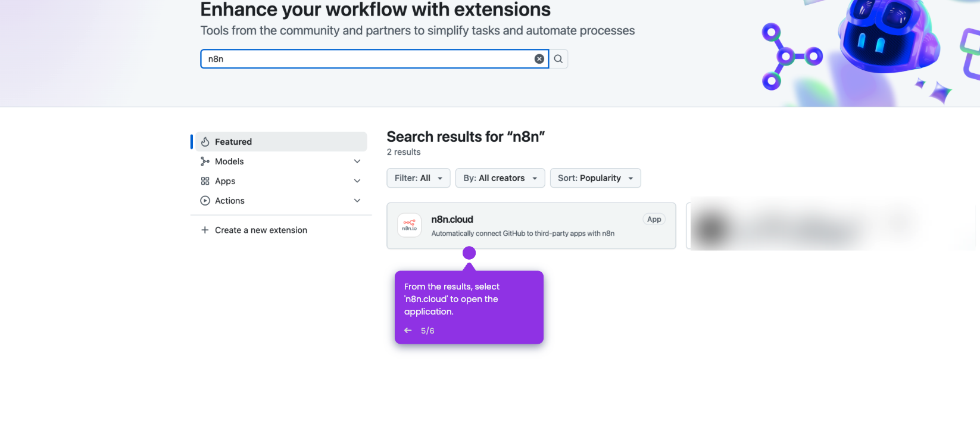Click the Apps grid icon

click(205, 181)
